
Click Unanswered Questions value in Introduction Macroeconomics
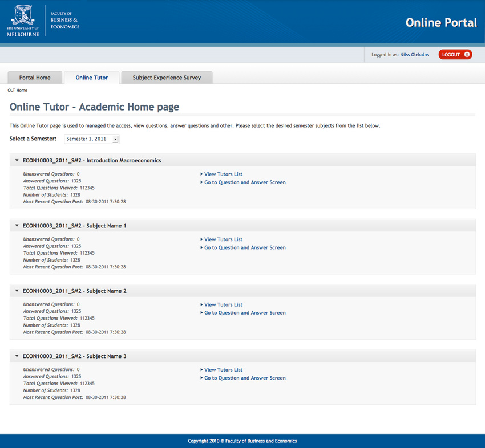(x=78, y=174)
